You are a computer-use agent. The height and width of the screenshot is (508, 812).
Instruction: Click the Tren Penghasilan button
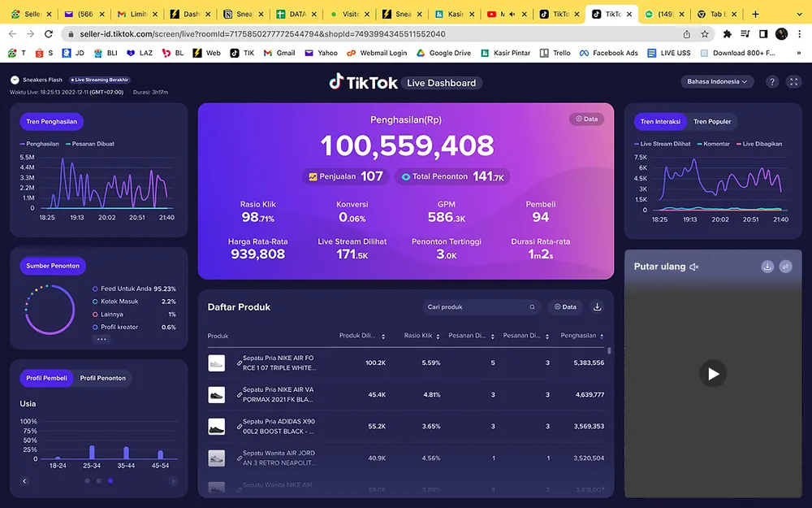click(x=52, y=121)
